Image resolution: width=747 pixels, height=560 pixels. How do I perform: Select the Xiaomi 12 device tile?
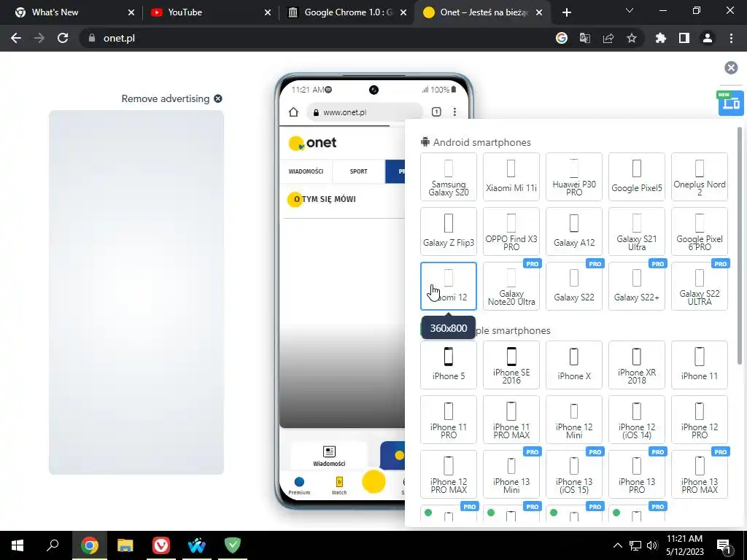tap(449, 286)
